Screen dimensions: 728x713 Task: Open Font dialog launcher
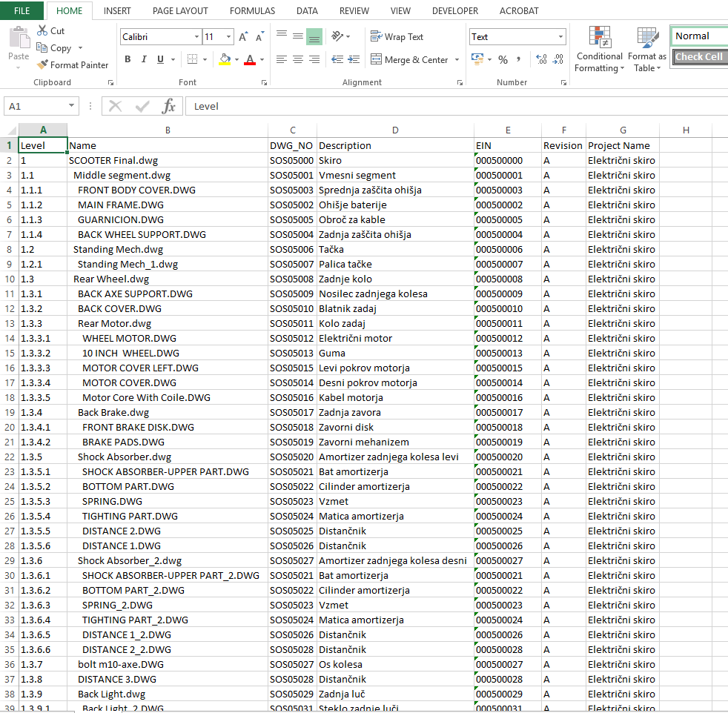click(x=264, y=82)
